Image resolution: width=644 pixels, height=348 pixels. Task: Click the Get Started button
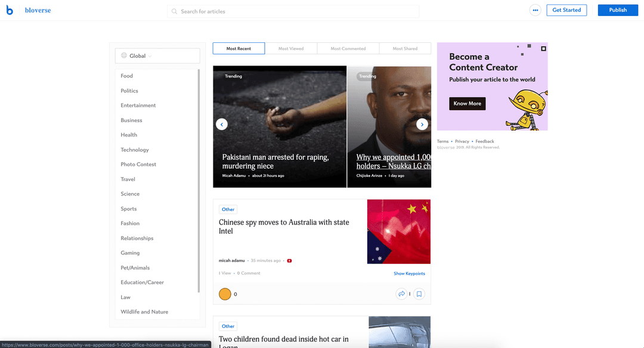click(x=566, y=10)
